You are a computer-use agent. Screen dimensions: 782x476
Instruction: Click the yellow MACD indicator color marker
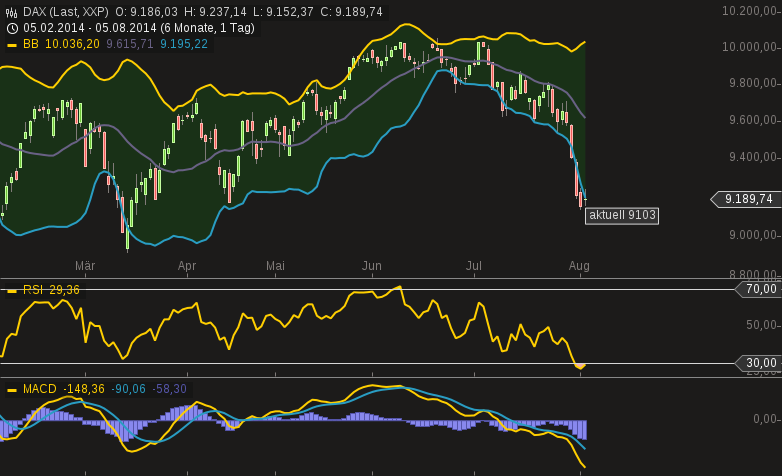[x=11, y=390]
